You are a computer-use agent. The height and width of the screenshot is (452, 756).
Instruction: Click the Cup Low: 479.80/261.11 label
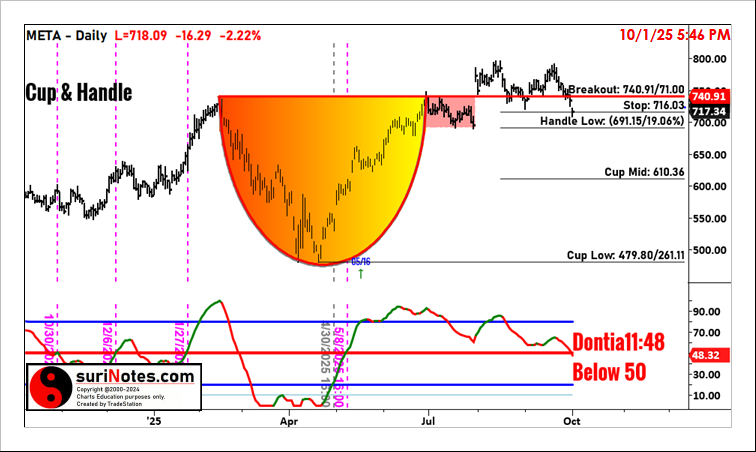625,255
